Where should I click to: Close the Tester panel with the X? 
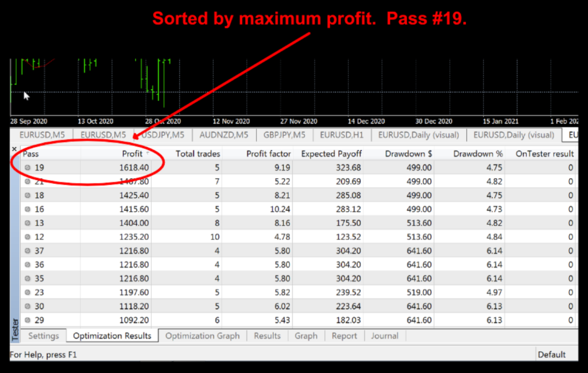click(14, 149)
